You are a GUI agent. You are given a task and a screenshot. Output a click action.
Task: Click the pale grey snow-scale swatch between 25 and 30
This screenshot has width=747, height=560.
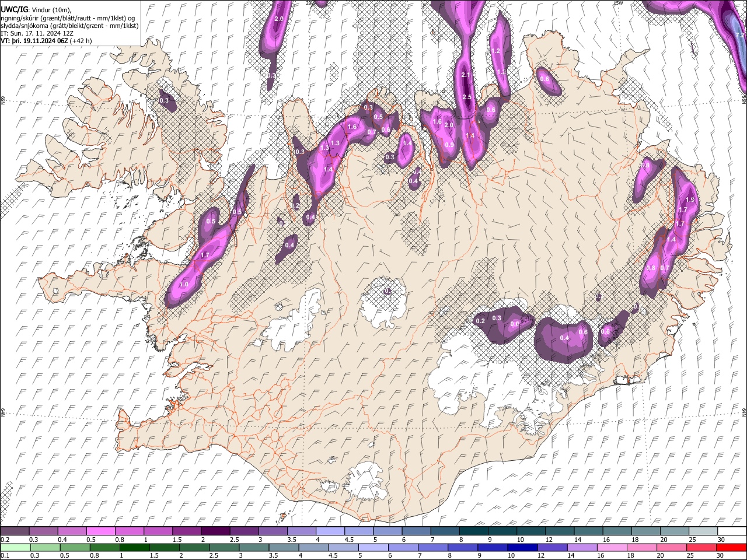point(703,531)
